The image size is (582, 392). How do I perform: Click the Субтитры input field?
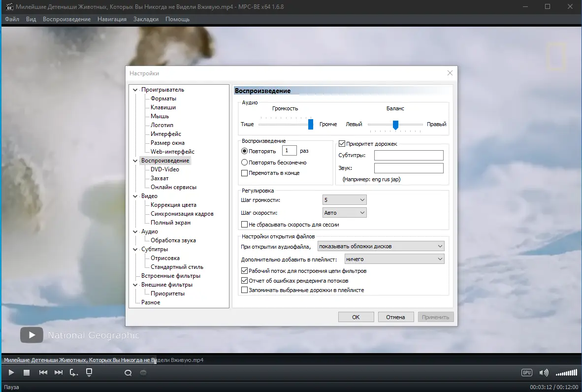(408, 155)
